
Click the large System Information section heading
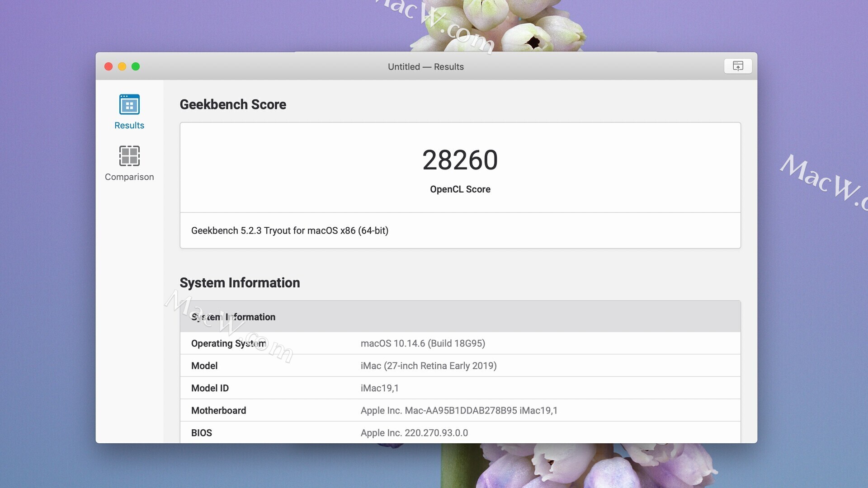(240, 283)
